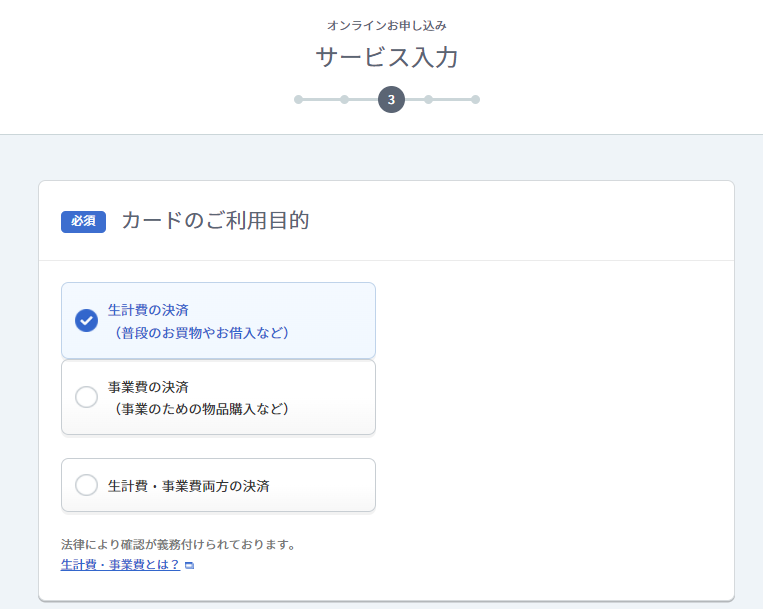The height and width of the screenshot is (609, 763).
Task: Click the blue checkmark icon for 生計費の決済
Action: tap(87, 321)
